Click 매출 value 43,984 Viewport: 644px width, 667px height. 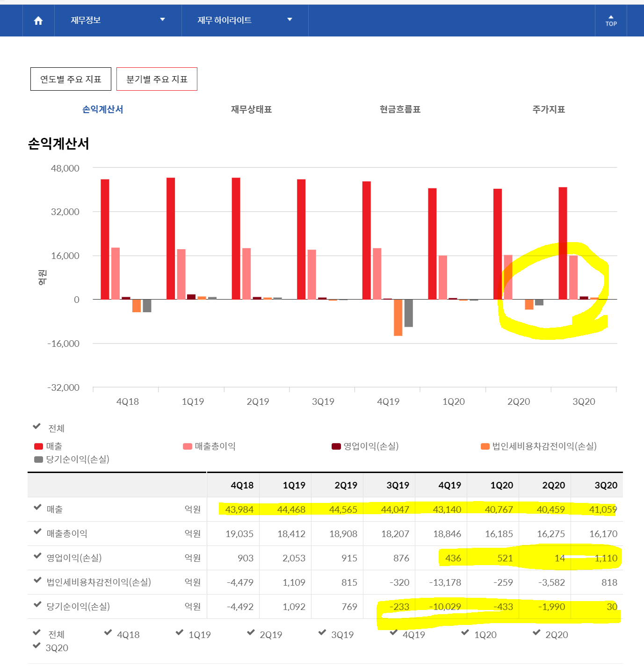239,509
